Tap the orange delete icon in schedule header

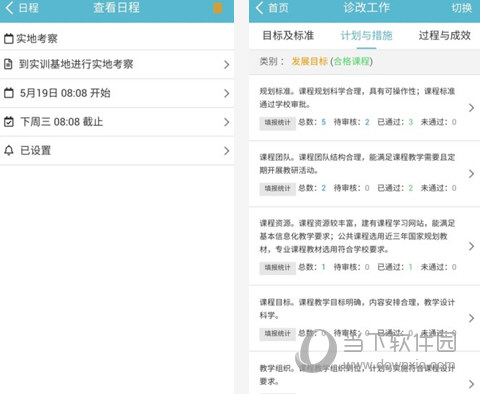click(218, 8)
